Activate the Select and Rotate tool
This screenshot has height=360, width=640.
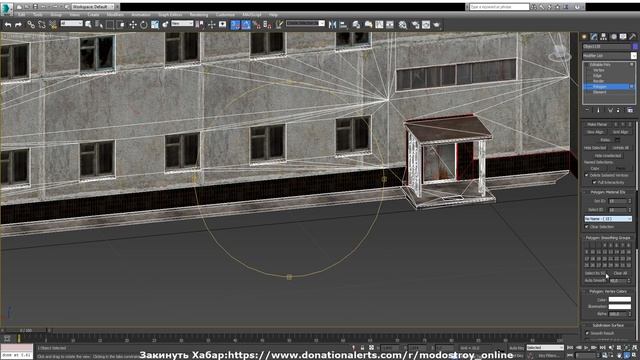coord(144,25)
